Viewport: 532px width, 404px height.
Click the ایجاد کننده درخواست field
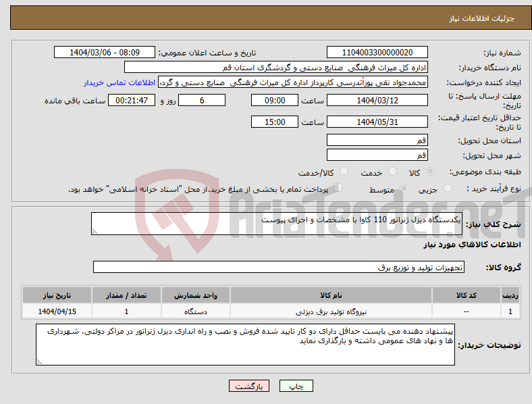[293, 82]
